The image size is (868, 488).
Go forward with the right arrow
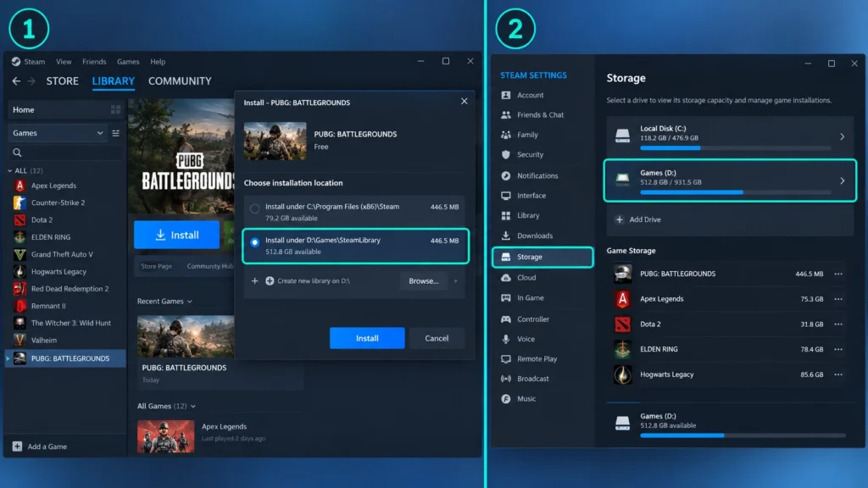(31, 80)
